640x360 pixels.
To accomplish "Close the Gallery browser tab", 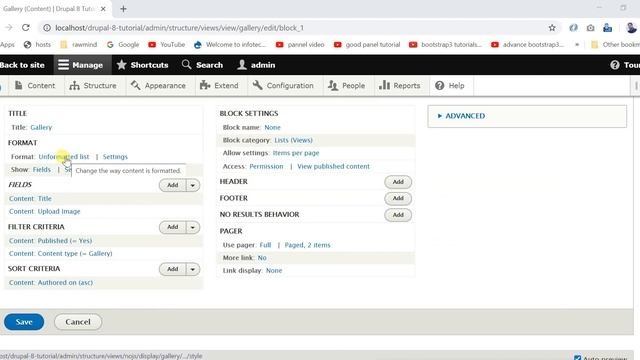I will click(x=103, y=9).
